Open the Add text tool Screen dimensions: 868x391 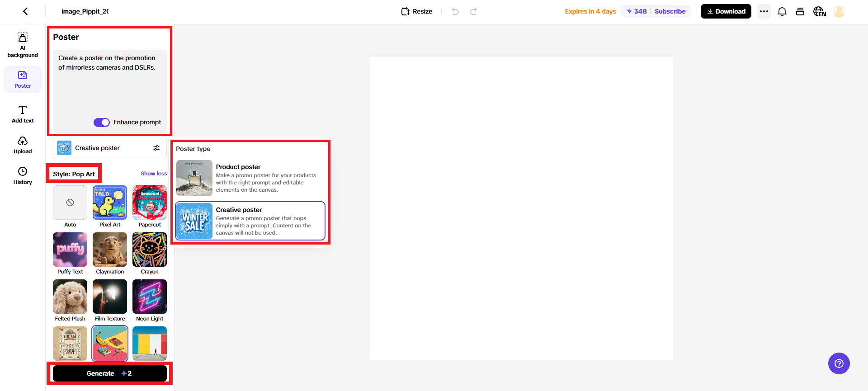coord(23,114)
